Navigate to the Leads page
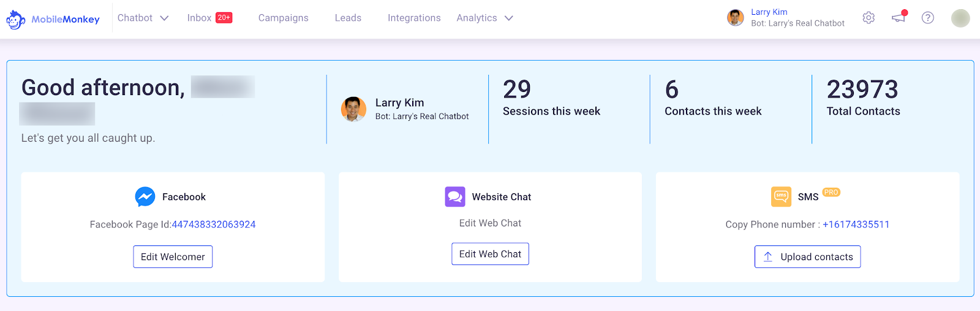 tap(348, 18)
